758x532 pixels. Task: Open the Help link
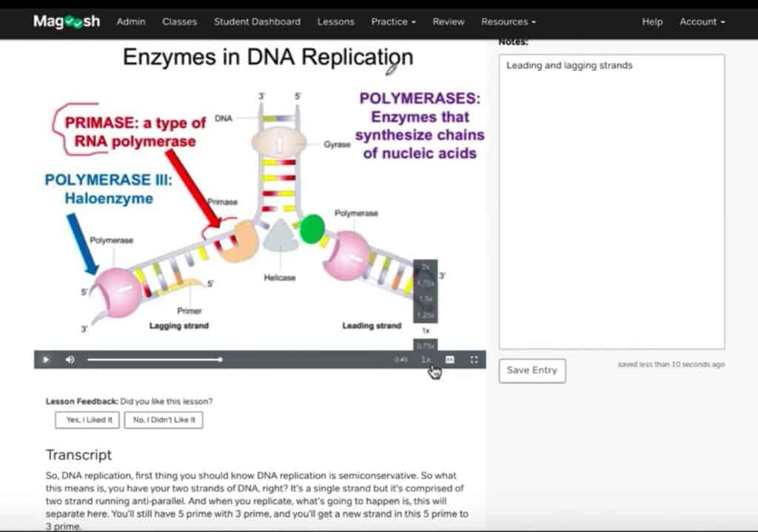tap(651, 21)
